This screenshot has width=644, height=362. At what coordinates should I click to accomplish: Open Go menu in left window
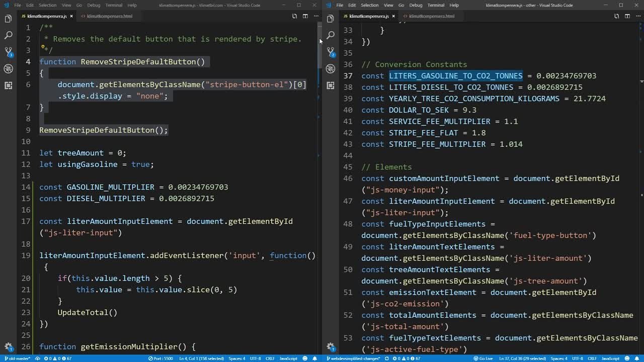pos(79,5)
